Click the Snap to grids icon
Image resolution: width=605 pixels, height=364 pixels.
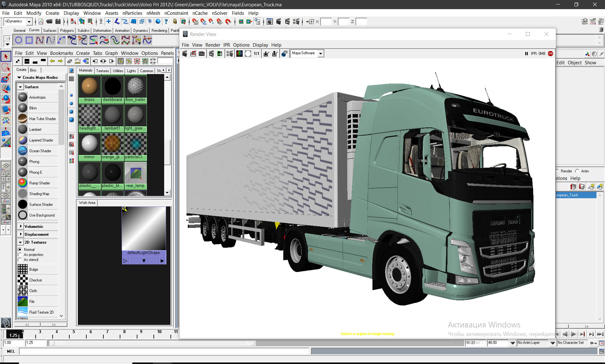coord(195,21)
